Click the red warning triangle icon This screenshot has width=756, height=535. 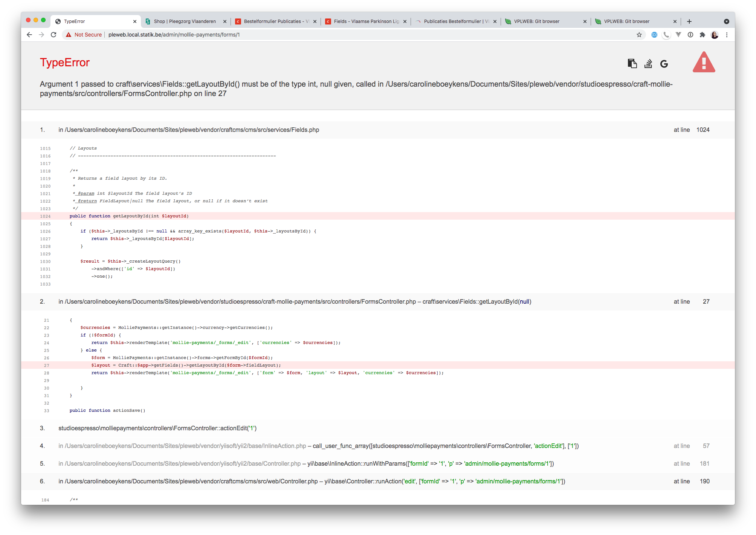(x=704, y=62)
